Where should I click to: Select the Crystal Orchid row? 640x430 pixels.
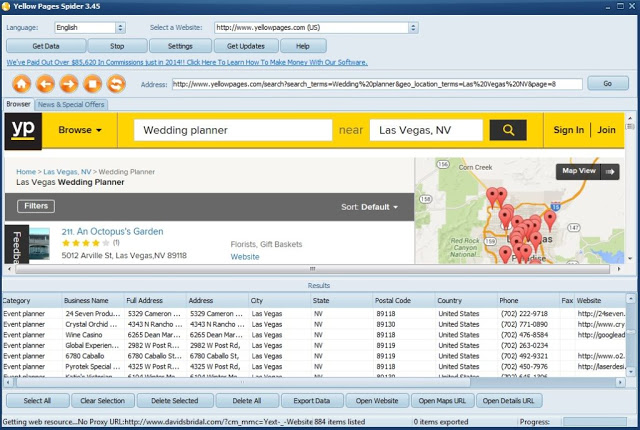click(313, 324)
